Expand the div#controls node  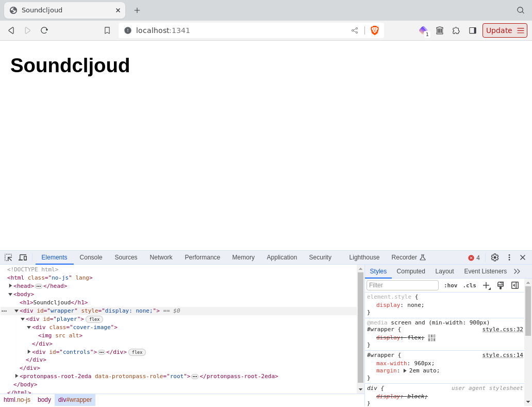point(29,352)
